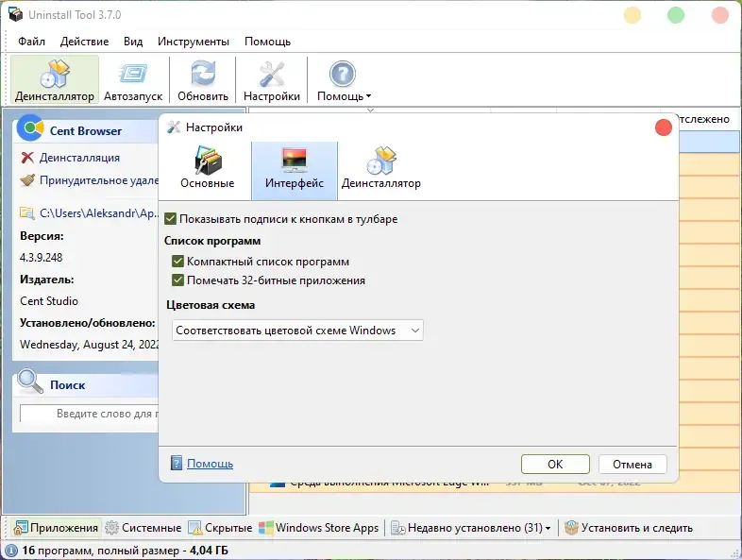Image resolution: width=742 pixels, height=560 pixels.
Task: Open the Инструменты menu
Action: click(x=194, y=42)
